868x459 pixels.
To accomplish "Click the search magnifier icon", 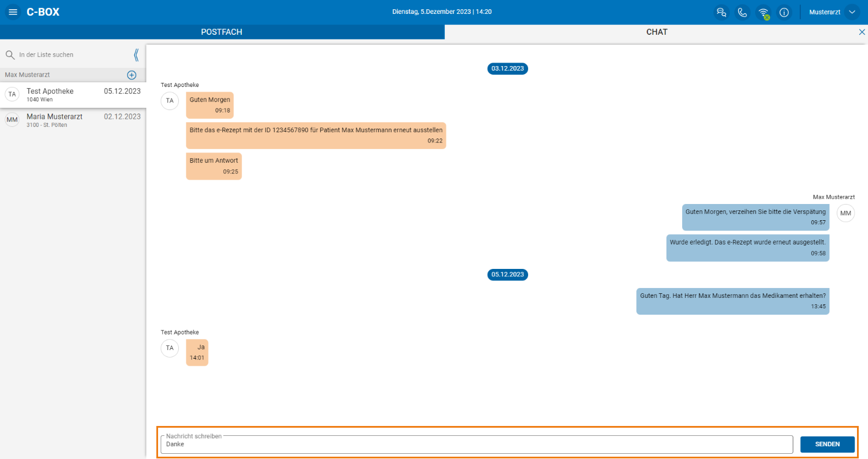I will click(10, 54).
